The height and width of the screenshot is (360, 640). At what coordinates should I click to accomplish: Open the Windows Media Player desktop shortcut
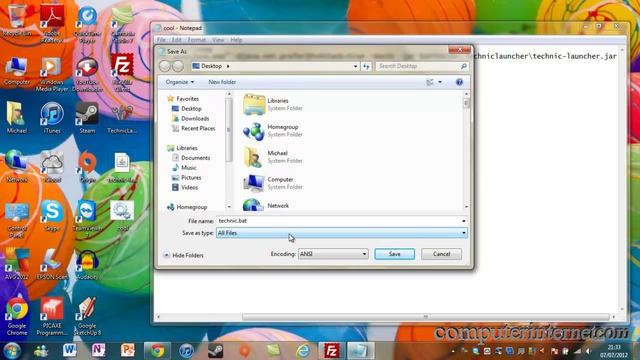pyautogui.click(x=52, y=74)
